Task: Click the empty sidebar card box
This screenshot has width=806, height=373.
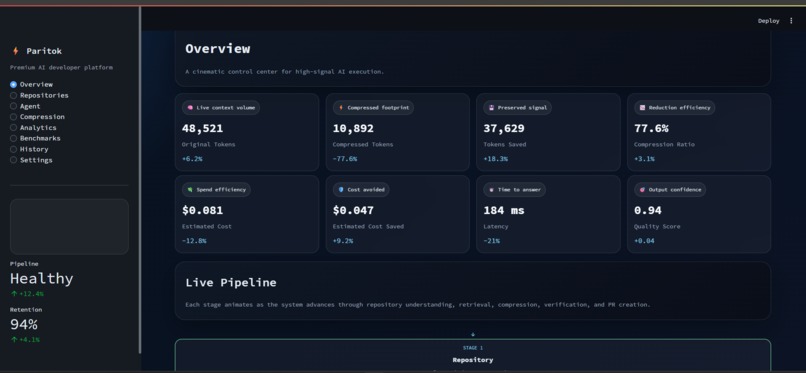Action: coord(69,227)
